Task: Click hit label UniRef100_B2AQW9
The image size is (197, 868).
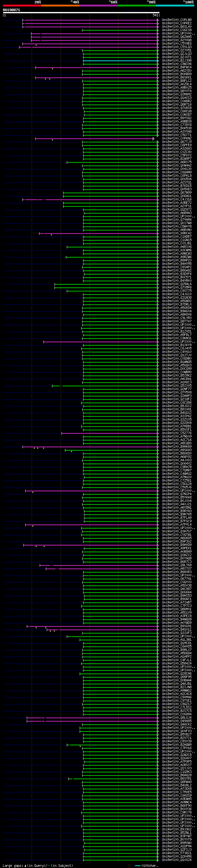Action: click(176, 745)
